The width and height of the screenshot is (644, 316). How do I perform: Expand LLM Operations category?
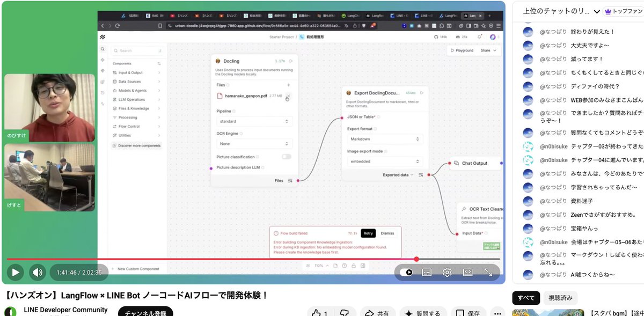point(136,99)
